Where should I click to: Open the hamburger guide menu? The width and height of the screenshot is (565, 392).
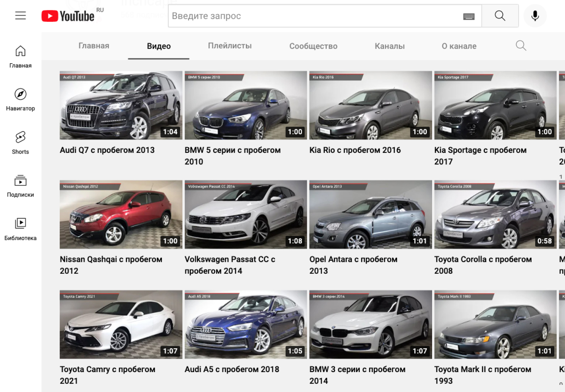[x=21, y=16]
